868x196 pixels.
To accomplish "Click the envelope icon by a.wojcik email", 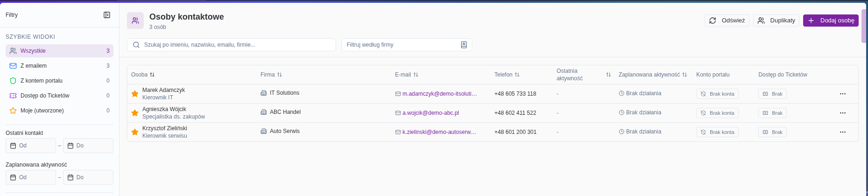I will coord(398,113).
